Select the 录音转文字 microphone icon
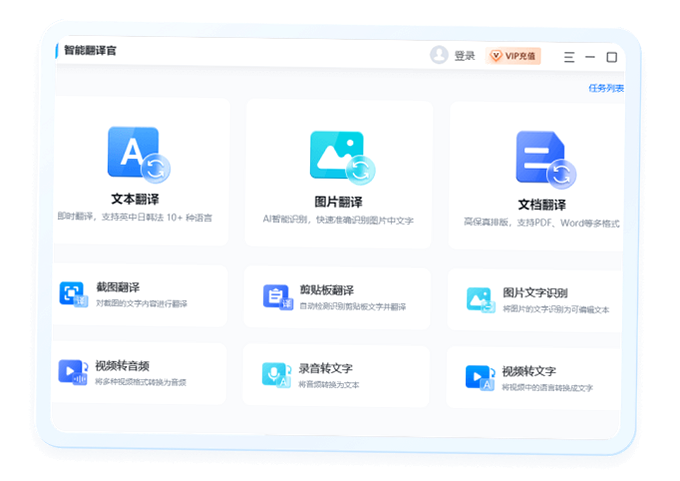Viewport: 680px width, 481px height. click(x=277, y=375)
